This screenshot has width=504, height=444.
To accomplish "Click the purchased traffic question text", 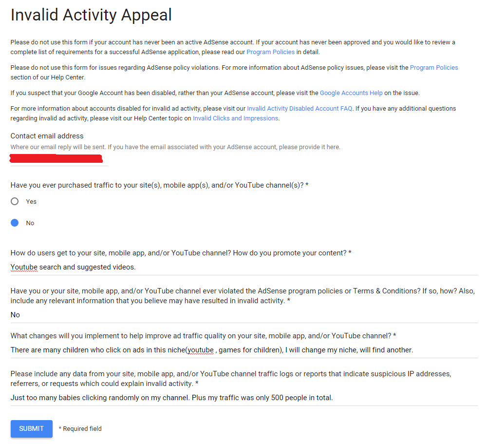I will point(159,185).
